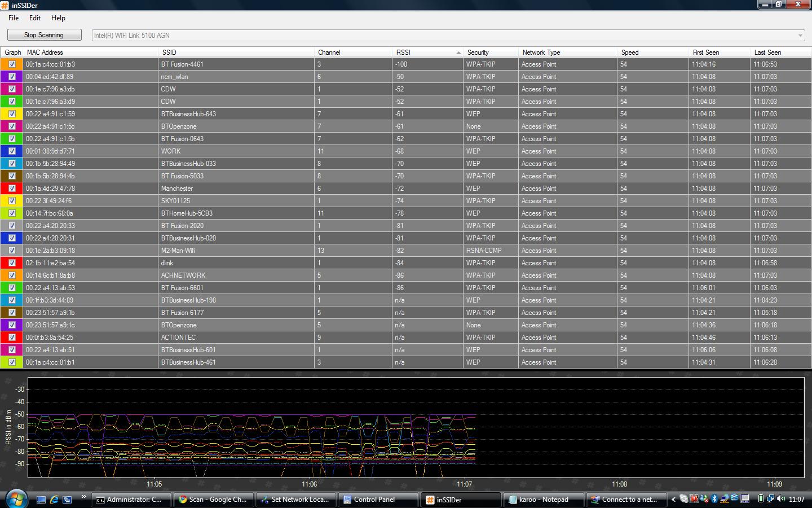Click inside the RSSI signal graph
This screenshot has height=508, width=812.
pyautogui.click(x=416, y=427)
